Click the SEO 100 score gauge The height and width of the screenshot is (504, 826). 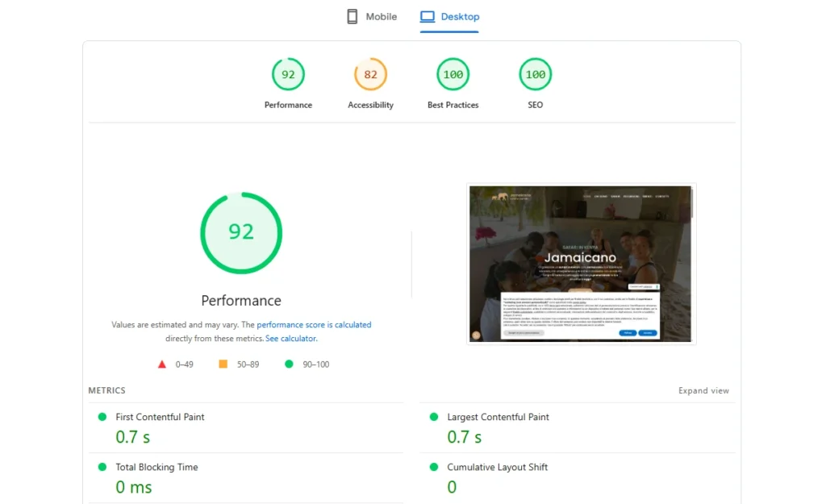tap(536, 75)
